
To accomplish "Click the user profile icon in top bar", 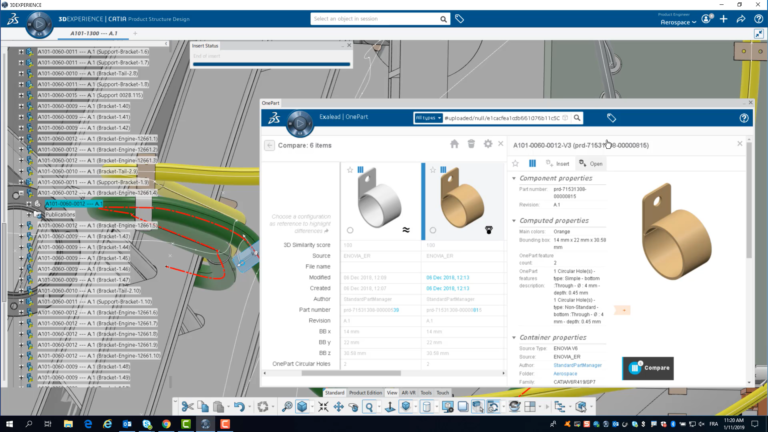I will [707, 19].
